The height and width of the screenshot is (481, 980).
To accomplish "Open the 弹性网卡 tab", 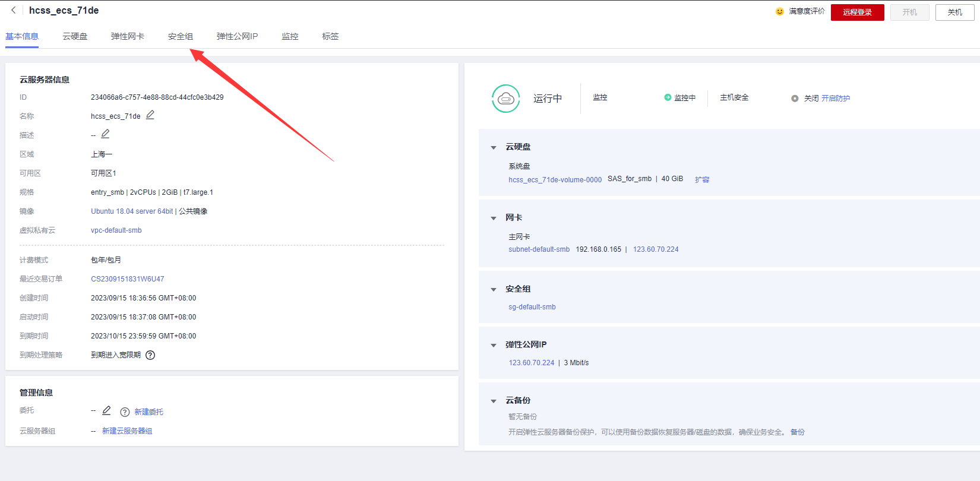I will pos(128,36).
